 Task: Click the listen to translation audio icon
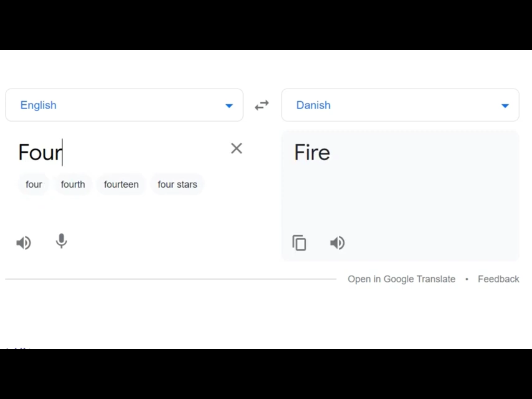[337, 243]
